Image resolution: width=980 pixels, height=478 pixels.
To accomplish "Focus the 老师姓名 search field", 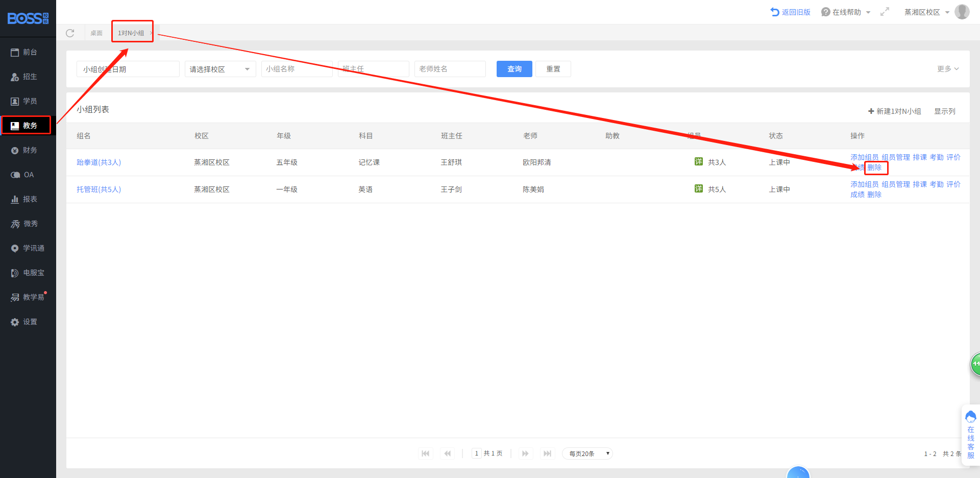I will tap(450, 69).
